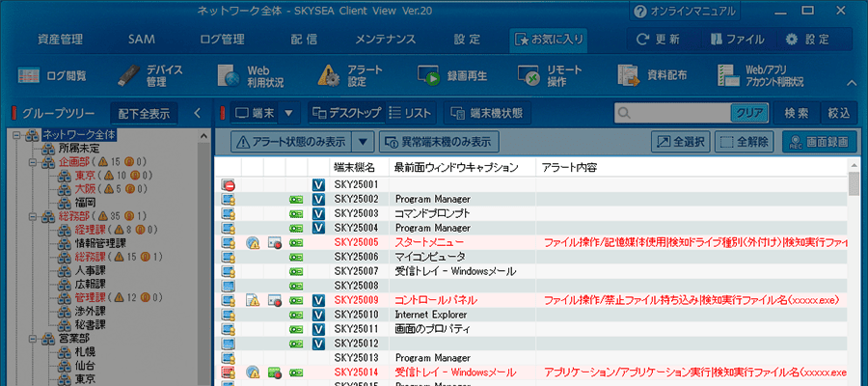Launch 録画再生 playback icon
Viewport: 868px width, 386px height.
click(x=428, y=76)
